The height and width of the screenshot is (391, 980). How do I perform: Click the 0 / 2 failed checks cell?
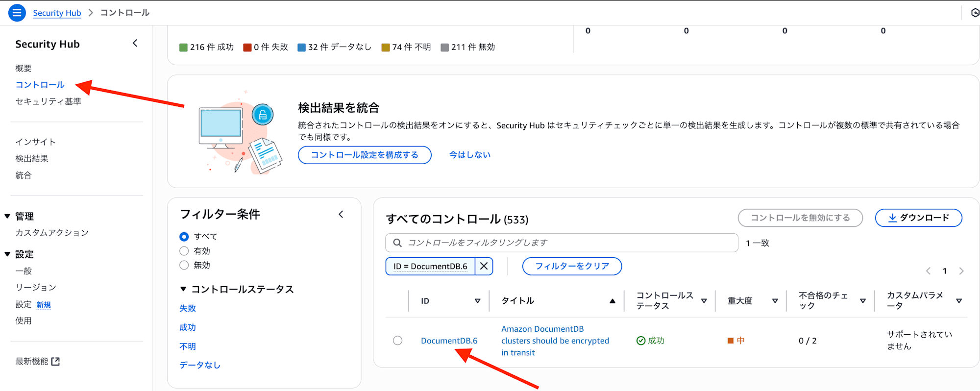coord(808,341)
